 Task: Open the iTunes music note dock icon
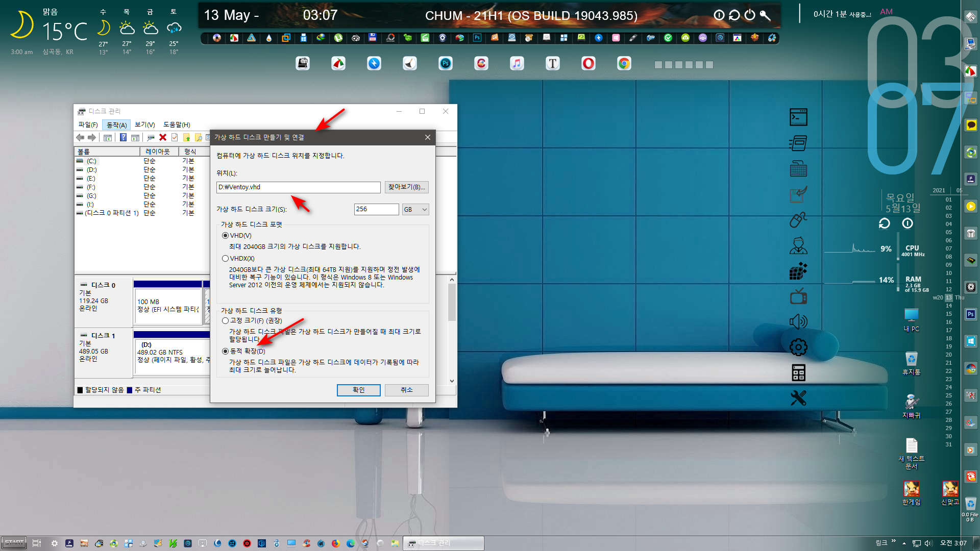click(x=517, y=63)
